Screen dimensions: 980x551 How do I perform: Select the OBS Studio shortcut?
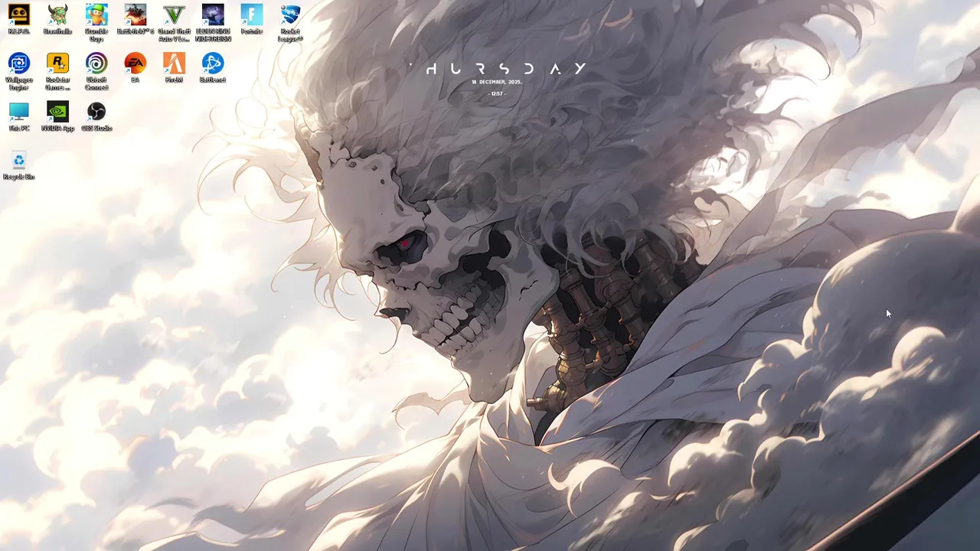[96, 116]
